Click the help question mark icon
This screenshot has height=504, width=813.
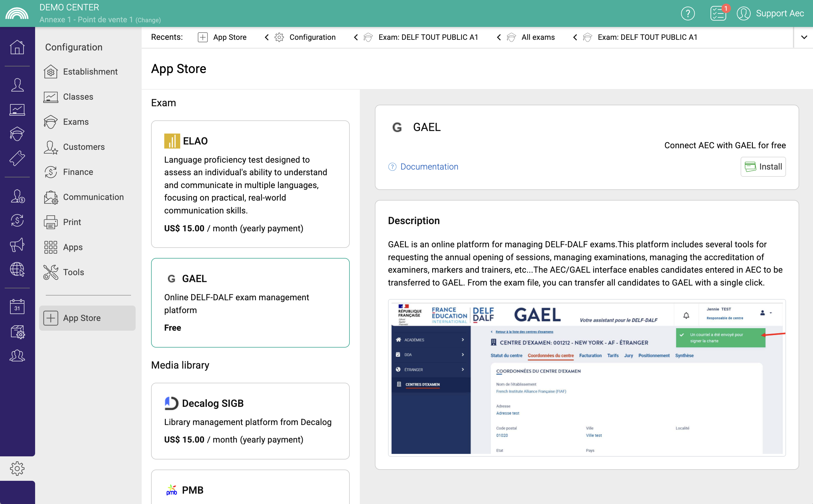coord(687,13)
